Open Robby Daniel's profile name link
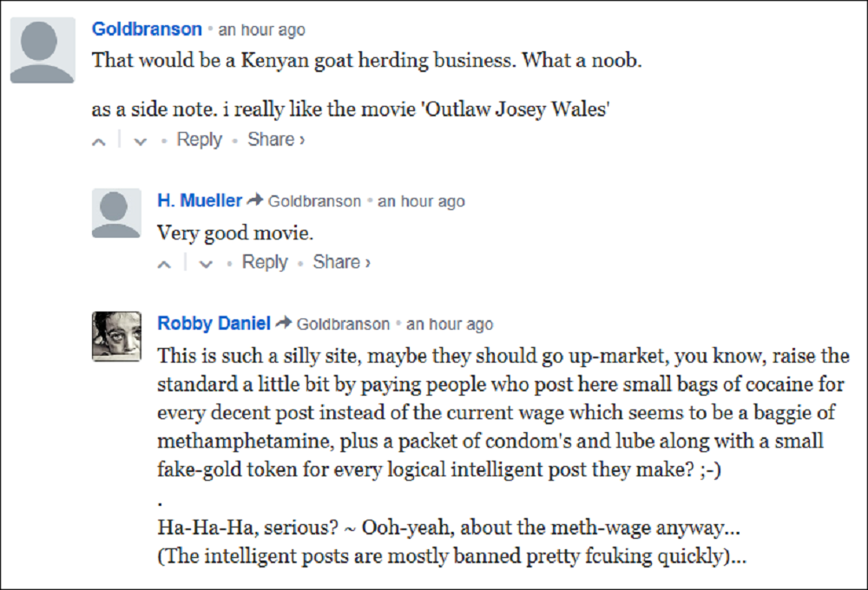 click(x=214, y=323)
